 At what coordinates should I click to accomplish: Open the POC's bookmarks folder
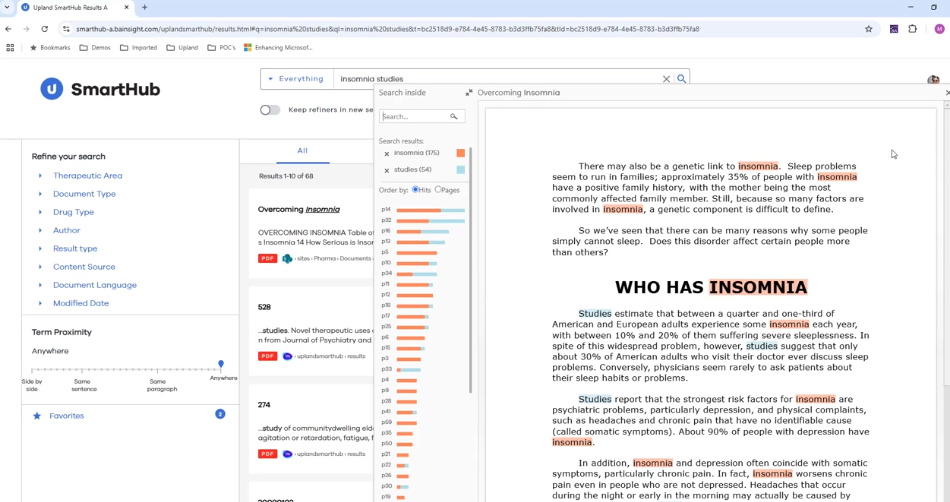point(221,47)
